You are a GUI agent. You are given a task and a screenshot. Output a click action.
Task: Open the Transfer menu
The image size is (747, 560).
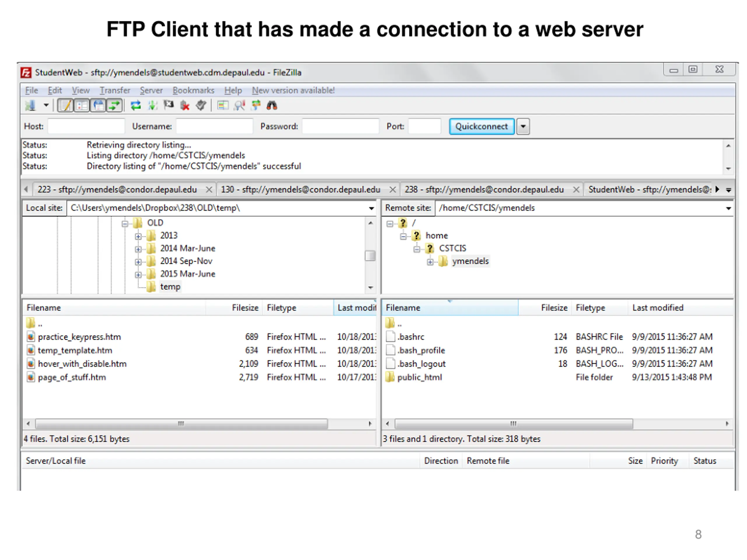pos(115,90)
